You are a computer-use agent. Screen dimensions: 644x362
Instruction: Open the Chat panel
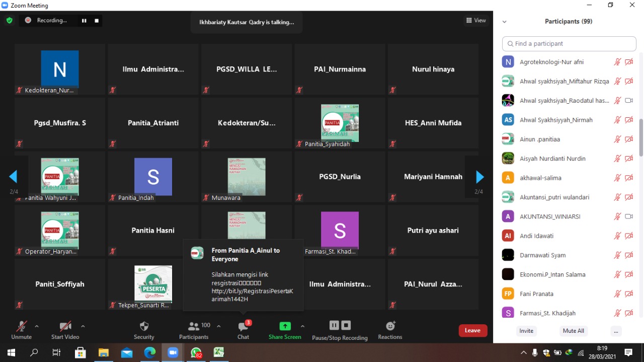(243, 330)
